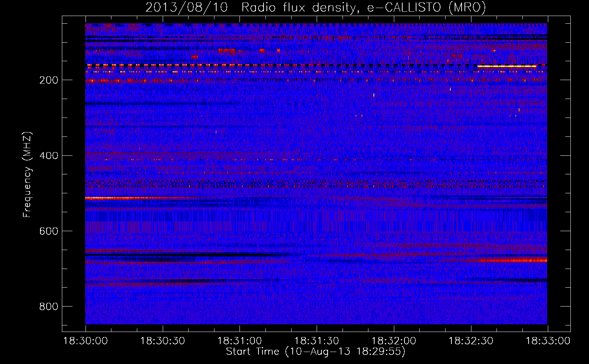589x364 pixels.
Task: Click the 18:32:00 time tick label
Action: (x=394, y=341)
